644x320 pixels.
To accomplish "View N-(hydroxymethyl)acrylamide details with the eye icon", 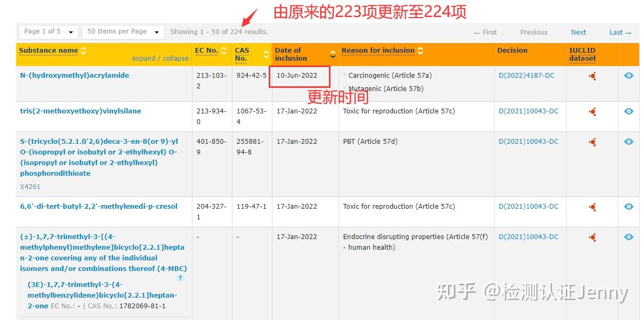I will click(629, 76).
